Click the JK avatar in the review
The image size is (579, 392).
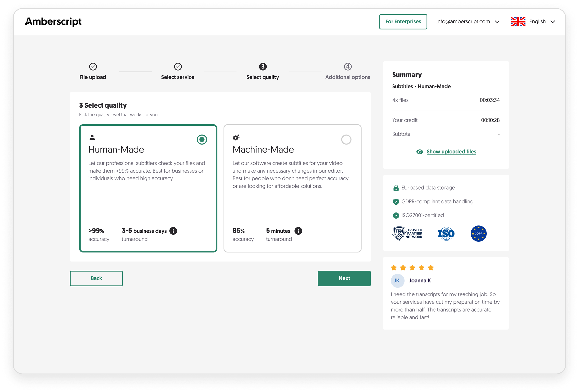click(x=398, y=280)
